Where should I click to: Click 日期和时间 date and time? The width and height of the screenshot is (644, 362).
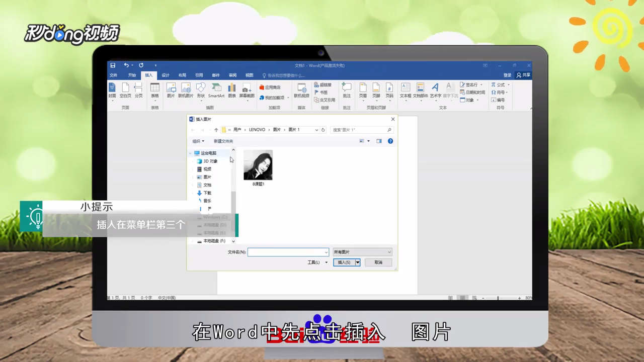(472, 93)
